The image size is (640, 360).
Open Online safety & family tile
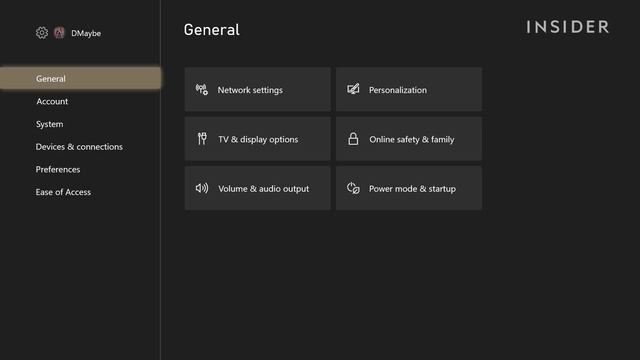coord(409,139)
